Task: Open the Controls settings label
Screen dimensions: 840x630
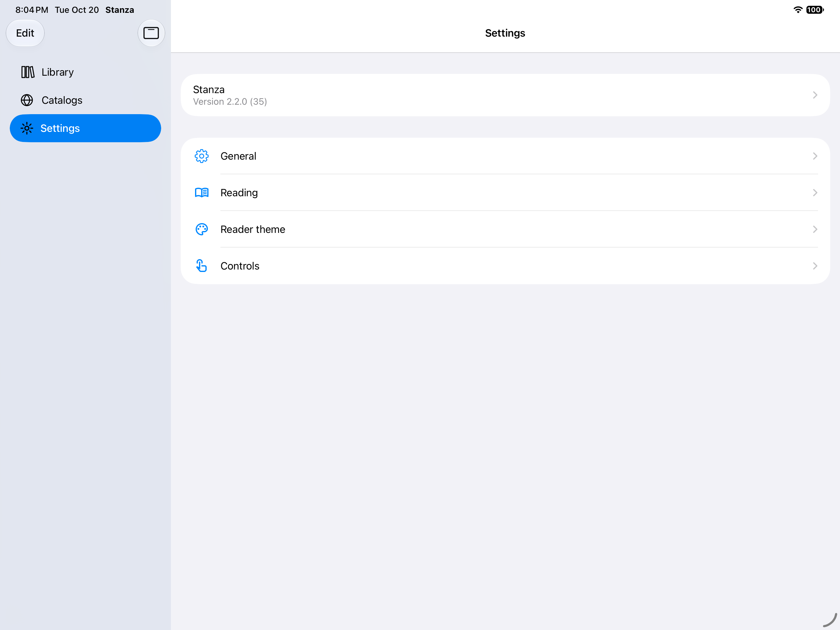Action: pos(240,266)
